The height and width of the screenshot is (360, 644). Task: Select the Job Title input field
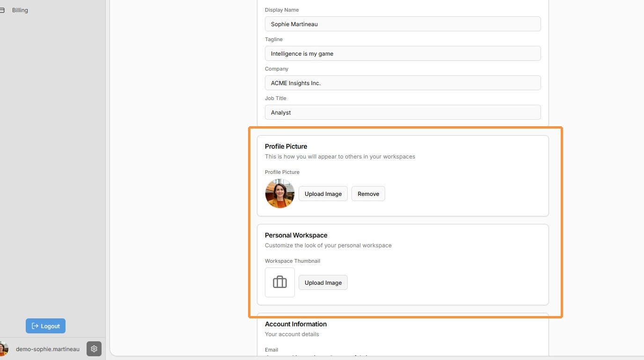click(403, 112)
